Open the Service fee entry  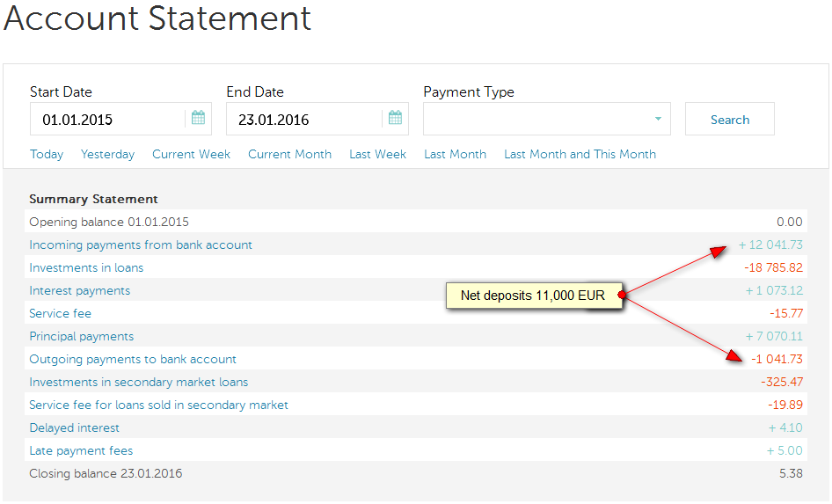(x=60, y=313)
